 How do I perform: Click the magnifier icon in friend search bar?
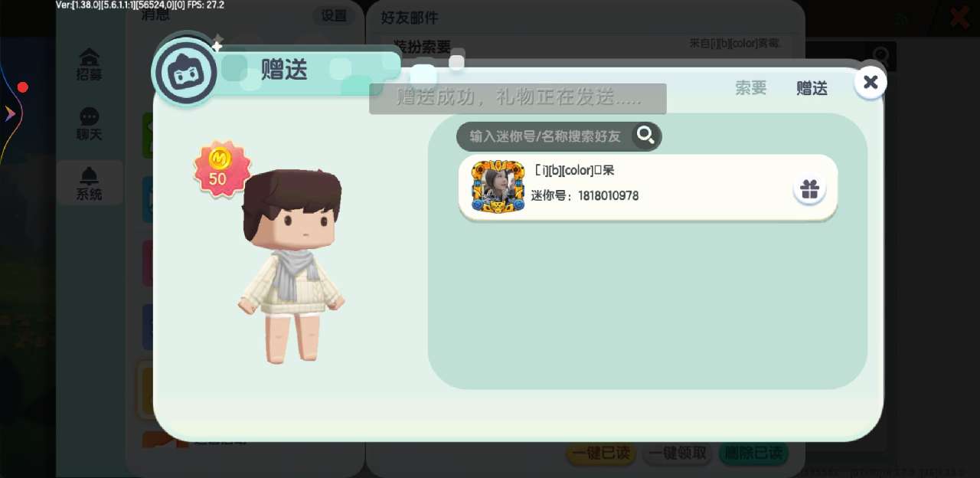click(646, 136)
